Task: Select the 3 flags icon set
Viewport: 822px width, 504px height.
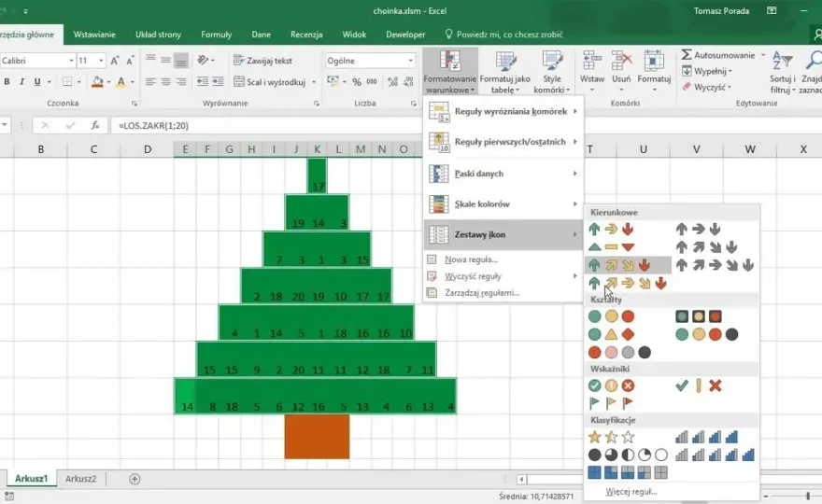Action: (x=611, y=403)
